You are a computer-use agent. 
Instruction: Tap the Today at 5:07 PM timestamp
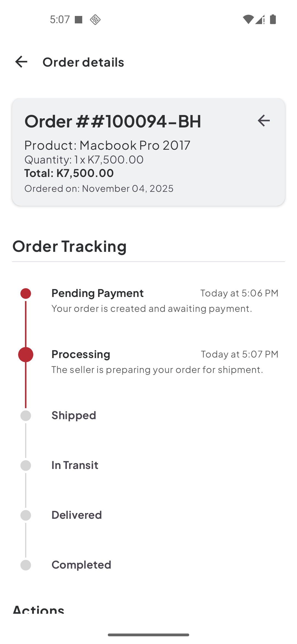point(240,354)
